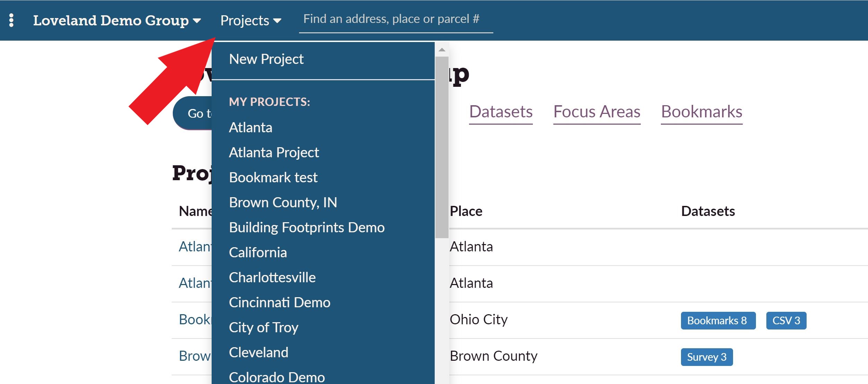Open Colorado Demo project
This screenshot has width=868, height=384.
[x=277, y=377]
